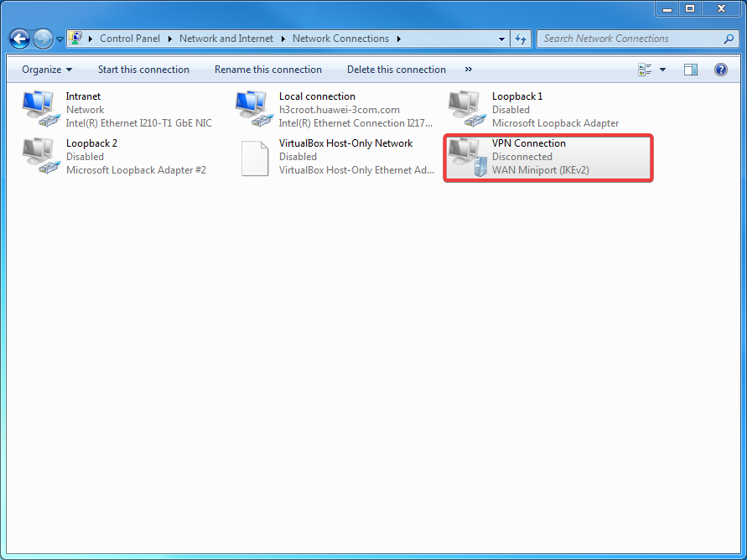Click Intel(R) Ethernet I210-T1 GbE NIC text
The height and width of the screenshot is (560, 747).
pos(139,123)
